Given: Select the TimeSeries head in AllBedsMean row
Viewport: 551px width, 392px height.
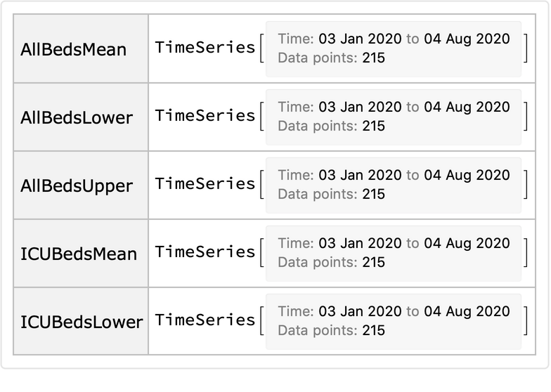Looking at the screenshot, I should point(205,48).
